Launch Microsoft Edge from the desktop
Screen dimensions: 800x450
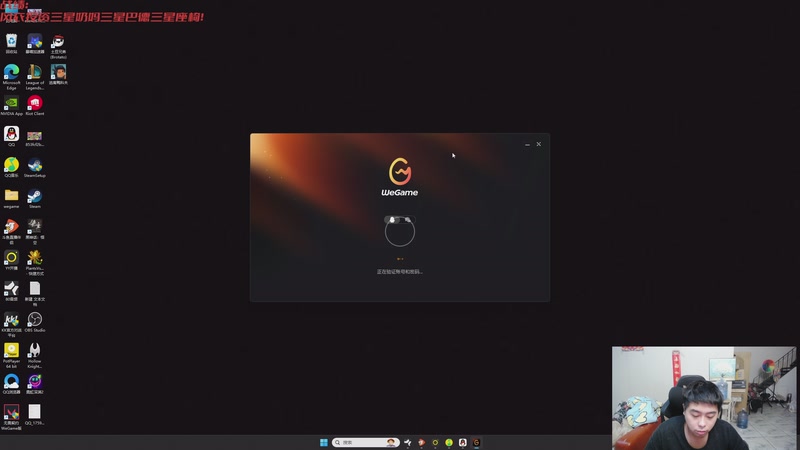click(11, 77)
